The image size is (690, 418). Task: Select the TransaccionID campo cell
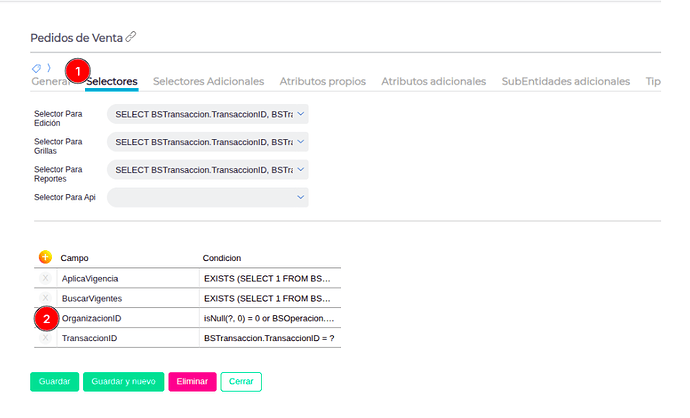coord(128,338)
